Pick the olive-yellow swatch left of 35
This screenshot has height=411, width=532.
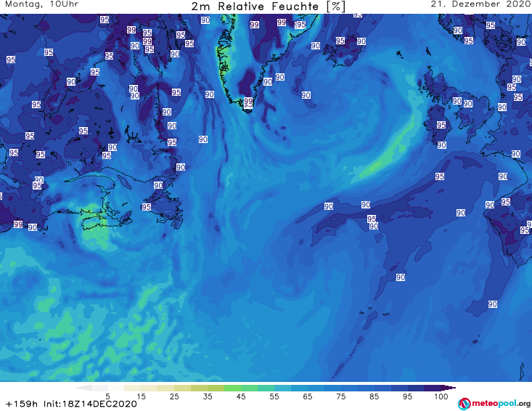(x=199, y=388)
